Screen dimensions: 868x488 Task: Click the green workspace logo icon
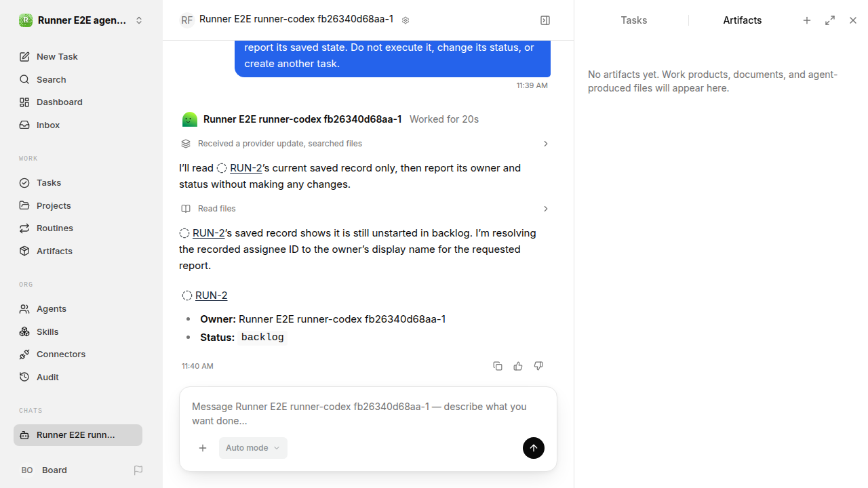coord(25,20)
